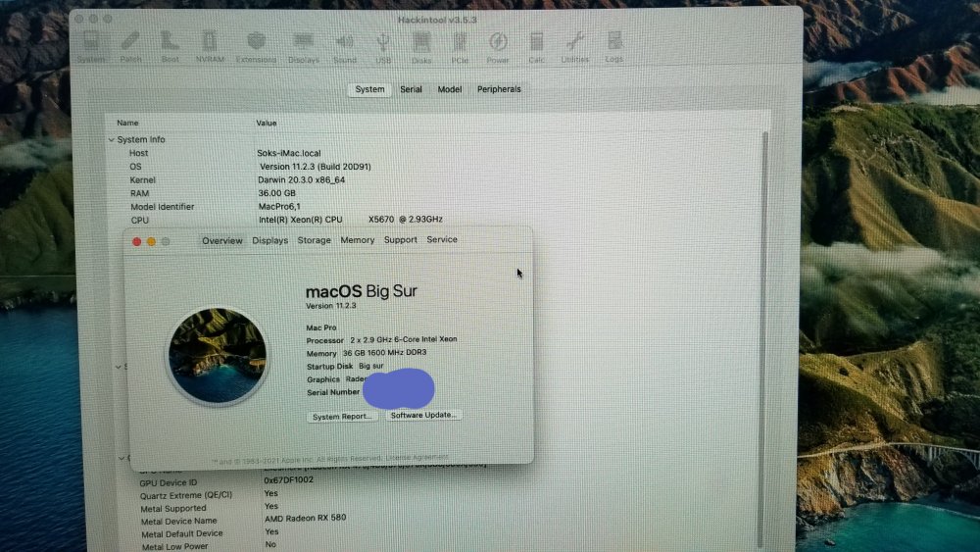Switch to the Serial tab in Hackintool
The image size is (980, 552).
click(x=411, y=89)
